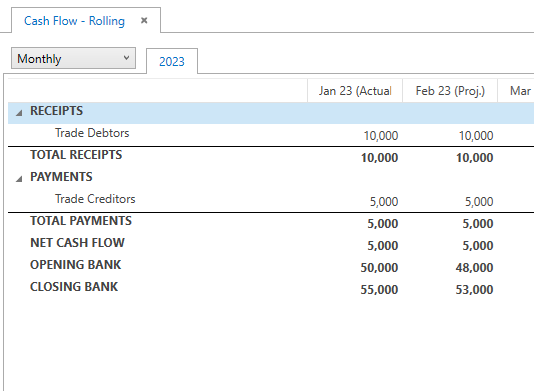Select the RECEIPTS row label

57,111
